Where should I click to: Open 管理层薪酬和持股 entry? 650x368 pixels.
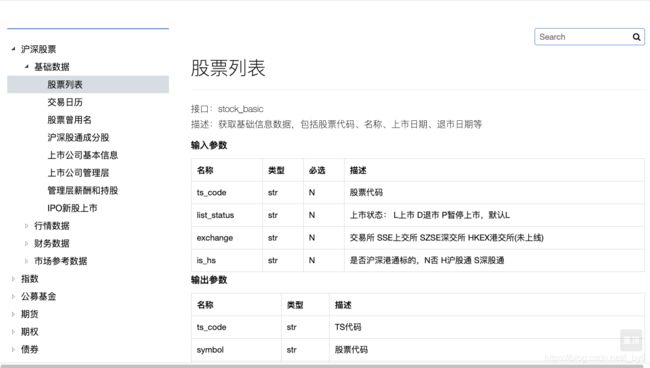82,191
